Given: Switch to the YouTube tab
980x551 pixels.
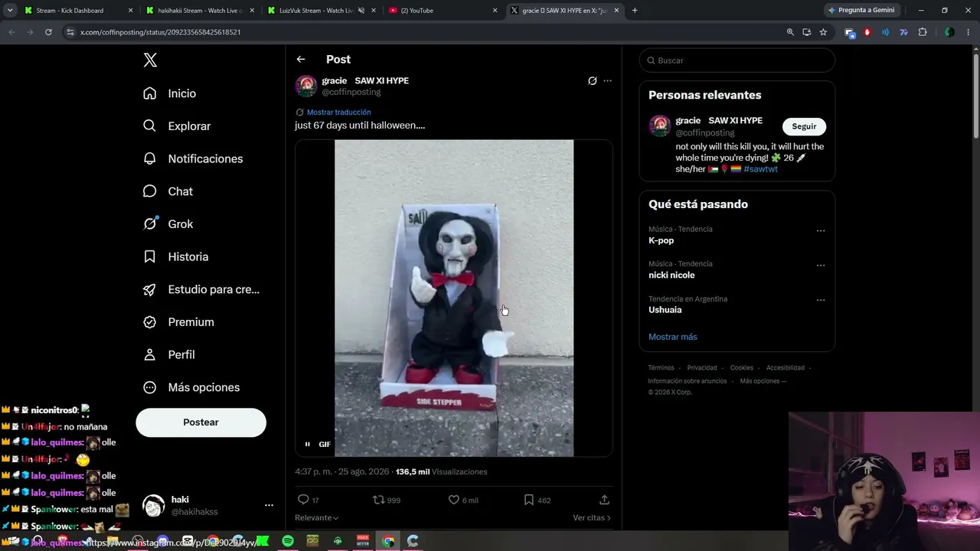Looking at the screenshot, I should [442, 11].
